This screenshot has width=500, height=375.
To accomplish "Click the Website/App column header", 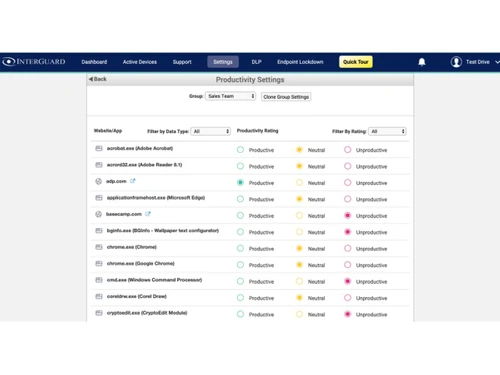I will click(108, 131).
